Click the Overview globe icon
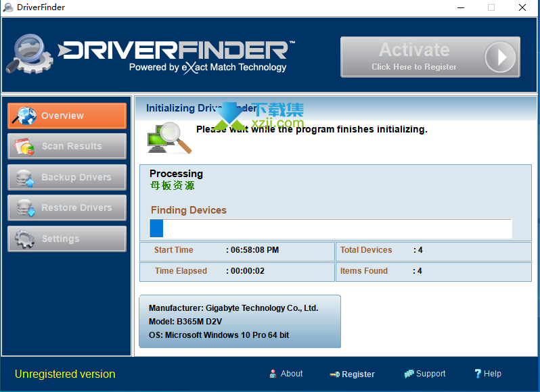The height and width of the screenshot is (392, 540). (24, 116)
